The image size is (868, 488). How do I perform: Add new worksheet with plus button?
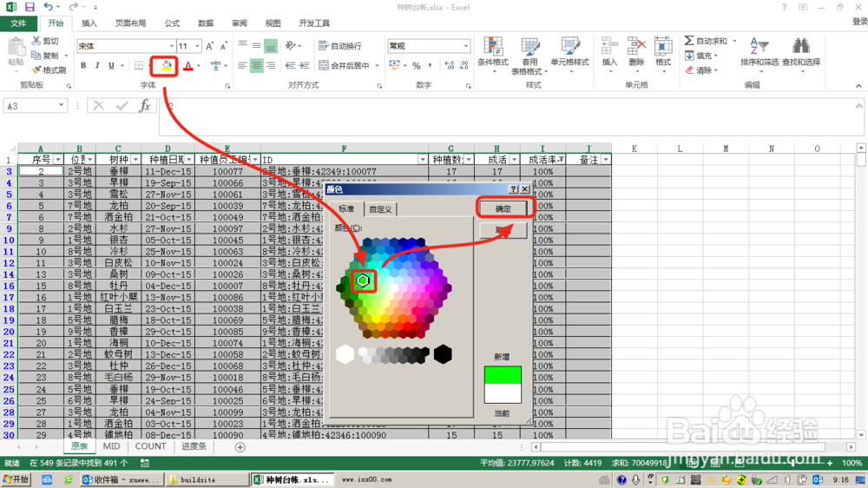pos(240,447)
